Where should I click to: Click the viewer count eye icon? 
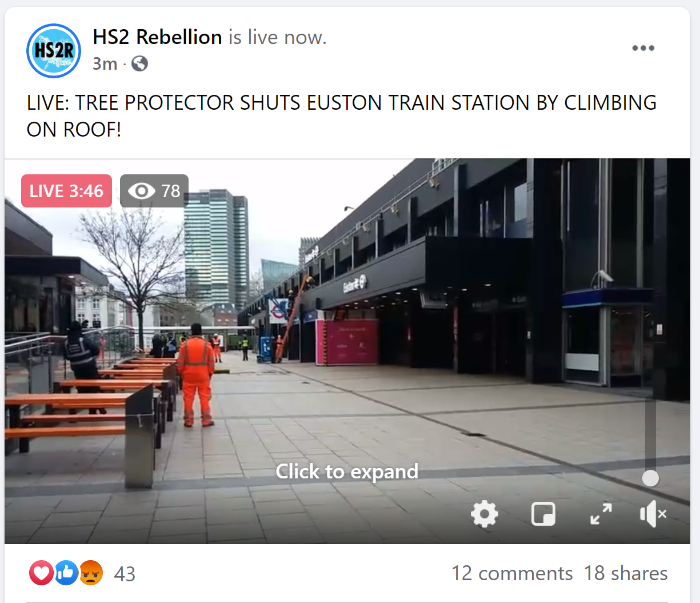[141, 191]
